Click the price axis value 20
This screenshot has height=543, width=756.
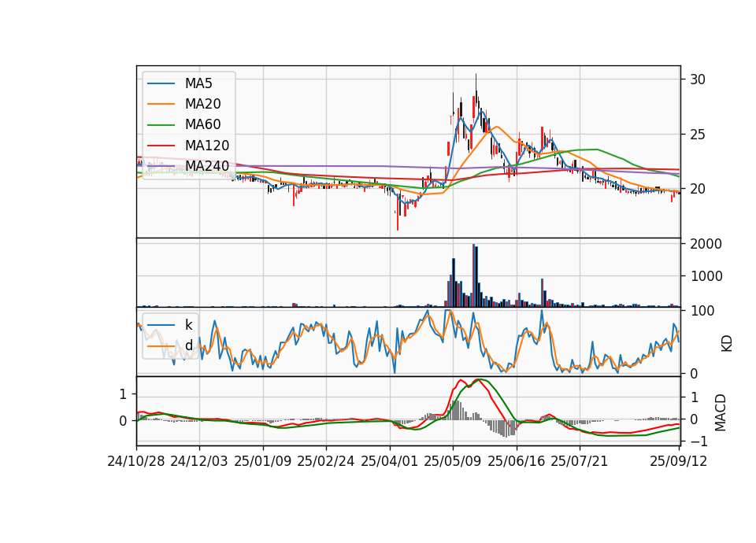[698, 189]
